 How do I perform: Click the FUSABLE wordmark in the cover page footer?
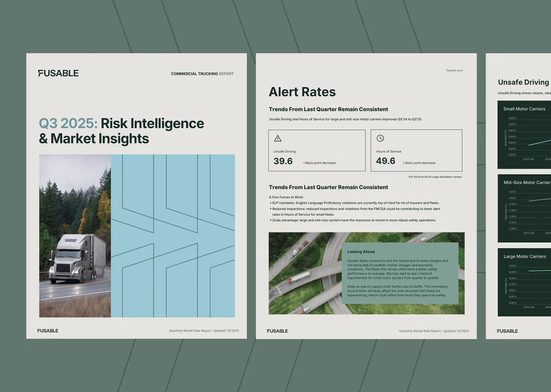(48, 331)
